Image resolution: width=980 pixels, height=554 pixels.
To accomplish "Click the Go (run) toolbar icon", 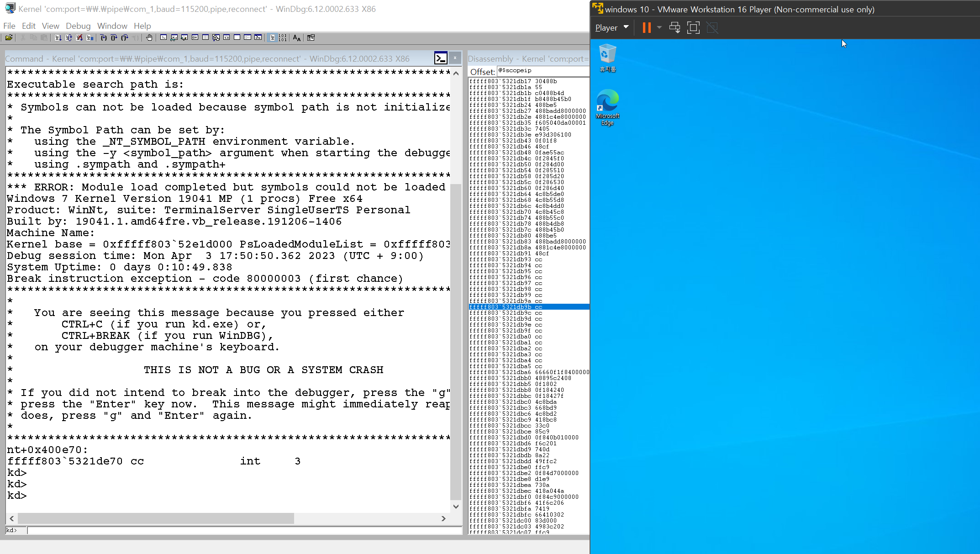I will coord(58,38).
